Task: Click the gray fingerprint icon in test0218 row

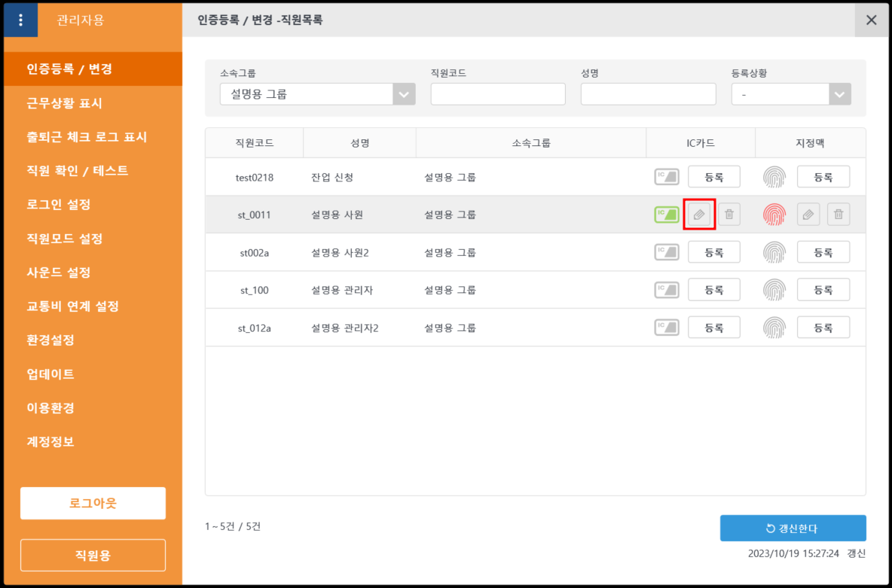Action: 774,177
